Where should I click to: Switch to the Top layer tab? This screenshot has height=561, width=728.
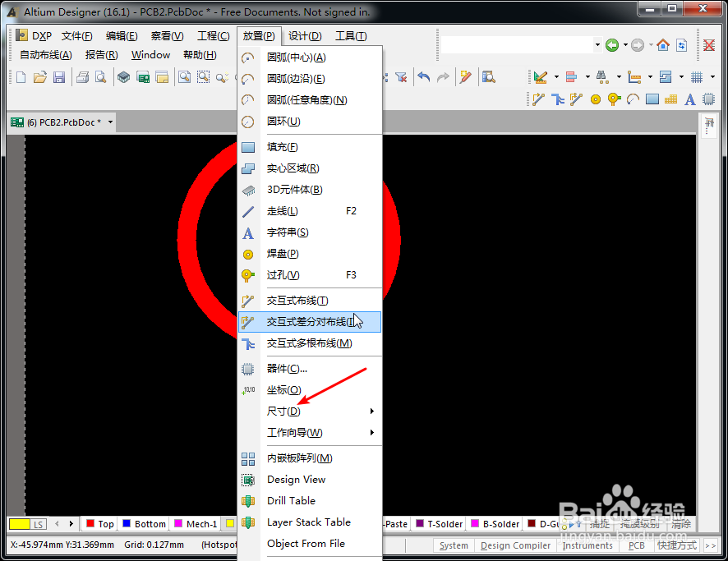click(99, 524)
